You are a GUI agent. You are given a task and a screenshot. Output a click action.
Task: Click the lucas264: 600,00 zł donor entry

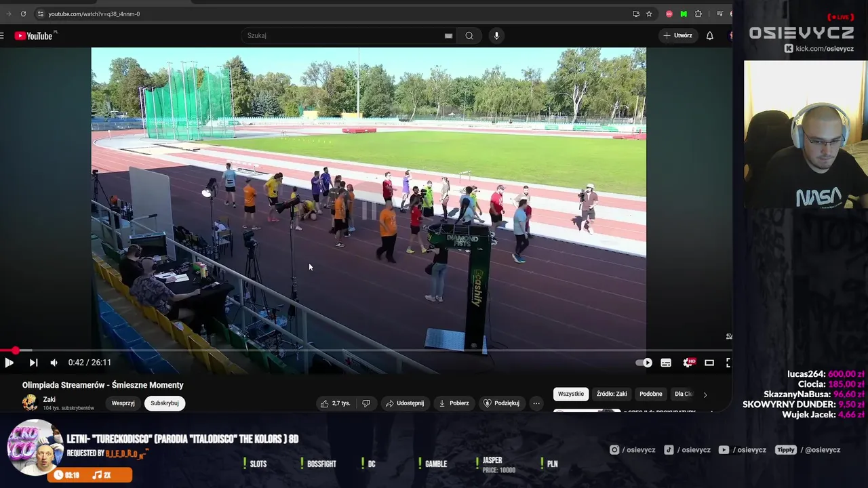click(825, 374)
